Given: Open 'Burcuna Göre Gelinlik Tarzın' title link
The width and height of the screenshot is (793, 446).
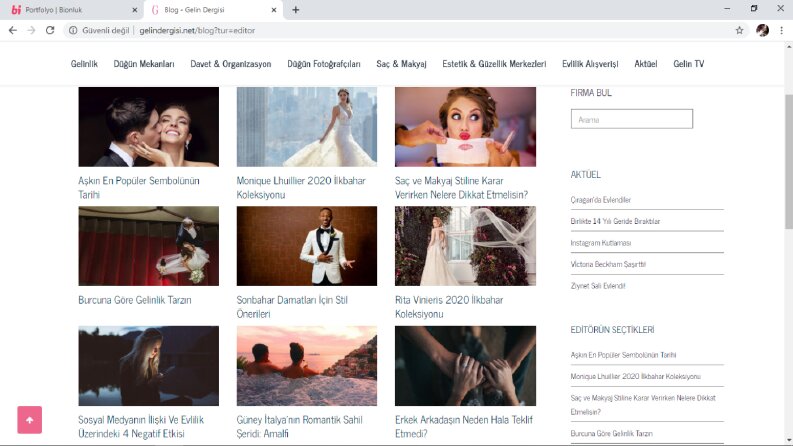Looking at the screenshot, I should click(135, 300).
